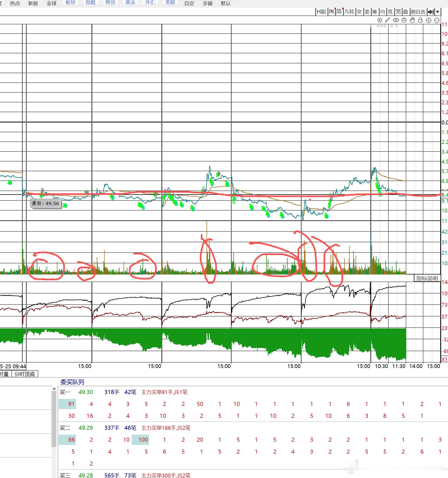Click the H股 toolbar button

pyautogui.click(x=322, y=12)
